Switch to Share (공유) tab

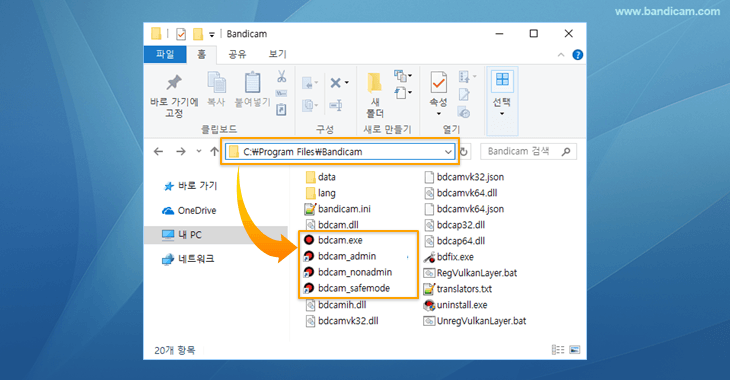pyautogui.click(x=237, y=54)
